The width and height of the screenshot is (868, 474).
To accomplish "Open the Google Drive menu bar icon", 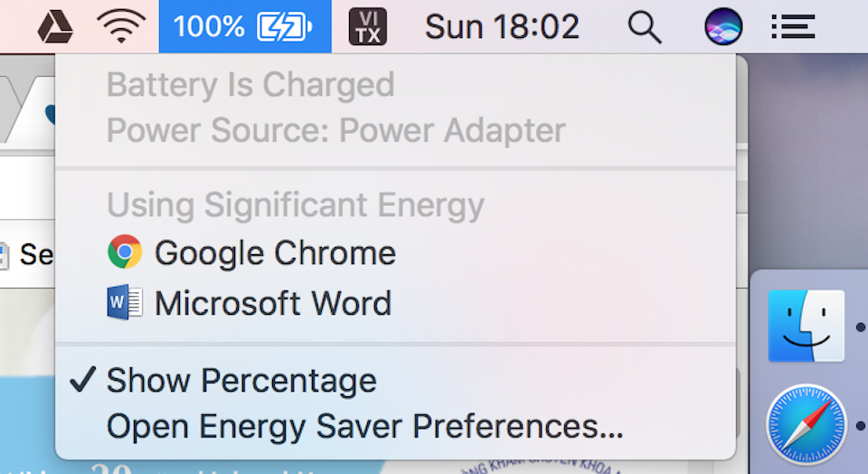I will pyautogui.click(x=55, y=27).
